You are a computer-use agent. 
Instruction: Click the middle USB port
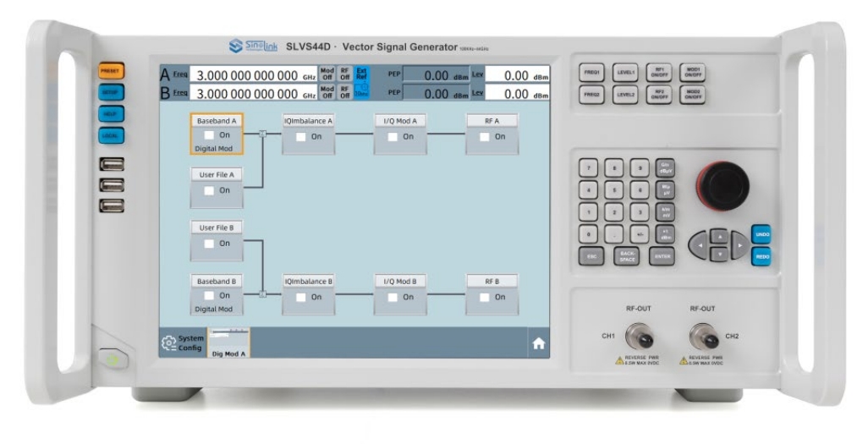(112, 185)
